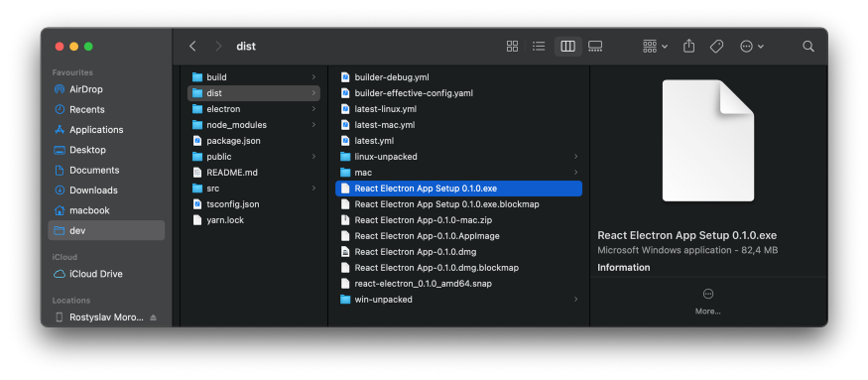The width and height of the screenshot is (868, 380).
Task: Select the dev folder in sidebar
Action: [x=106, y=230]
